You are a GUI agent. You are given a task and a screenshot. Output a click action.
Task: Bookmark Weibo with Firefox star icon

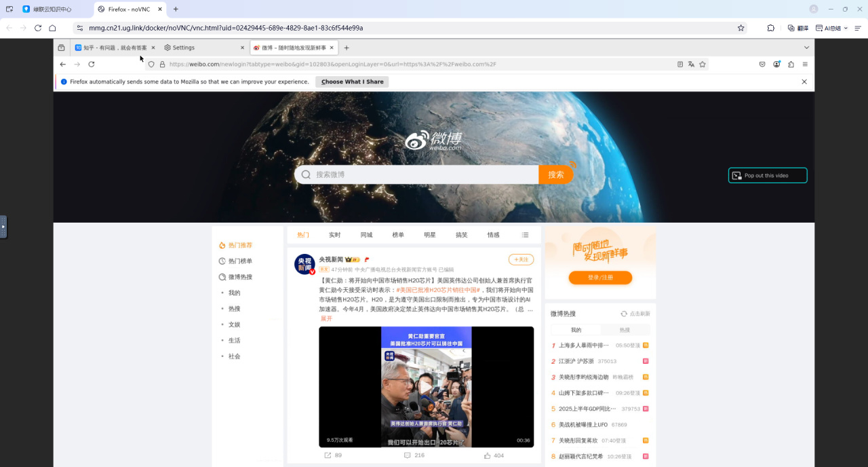(x=703, y=64)
